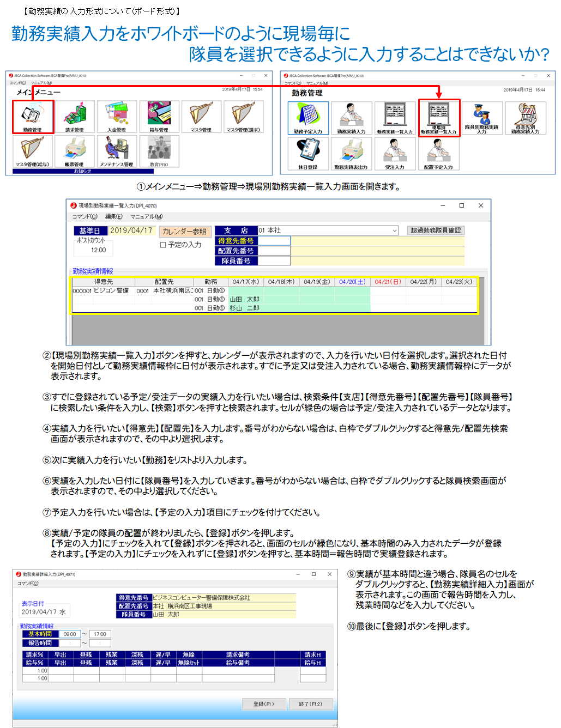Click the 帳票管理 printer icon
The image size is (561, 728).
[75, 150]
